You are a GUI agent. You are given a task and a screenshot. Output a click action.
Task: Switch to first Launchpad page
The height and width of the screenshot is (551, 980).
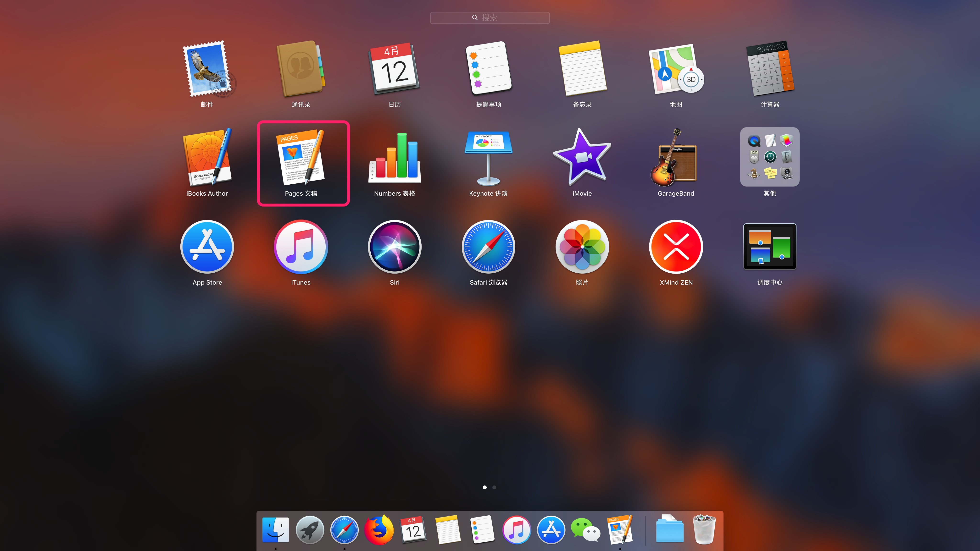click(484, 486)
